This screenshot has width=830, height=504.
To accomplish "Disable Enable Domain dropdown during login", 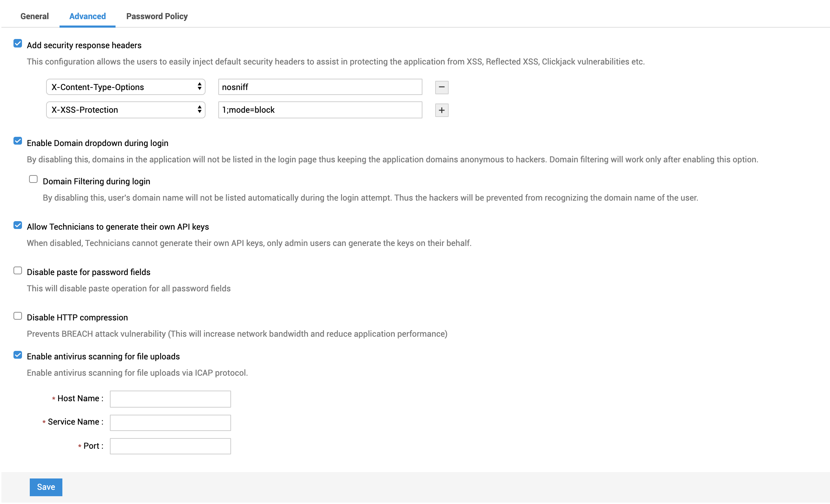I will point(17,141).
